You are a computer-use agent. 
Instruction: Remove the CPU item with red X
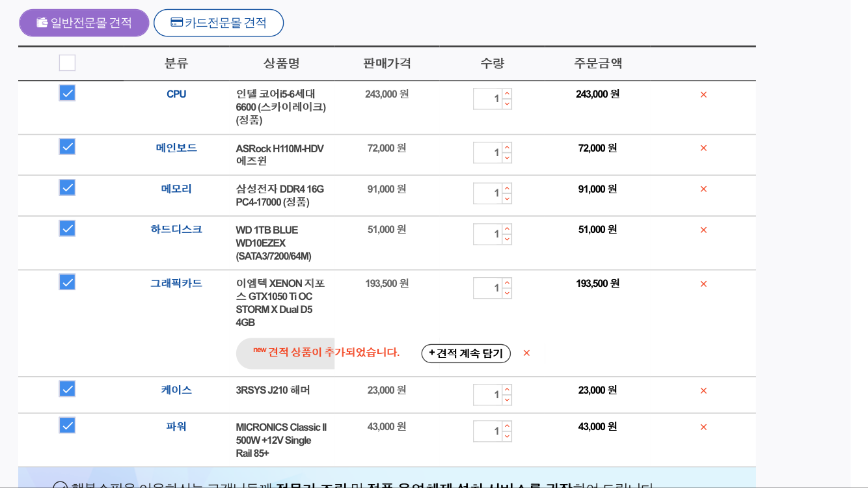pos(703,94)
